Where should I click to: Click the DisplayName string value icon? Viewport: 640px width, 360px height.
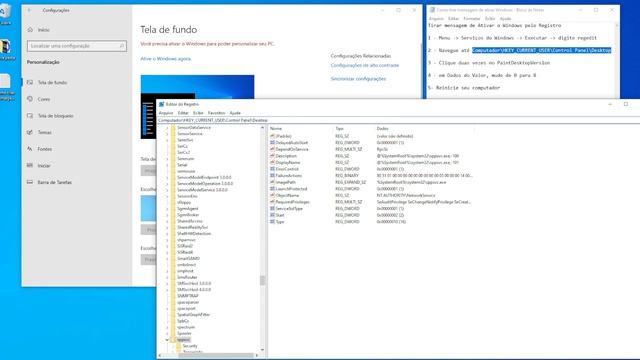tap(272, 162)
